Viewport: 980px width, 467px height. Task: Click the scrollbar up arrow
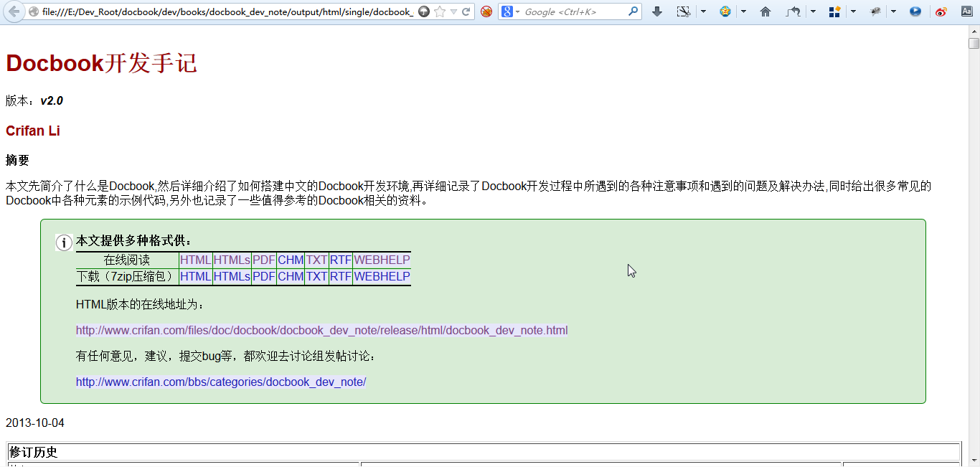[974, 31]
